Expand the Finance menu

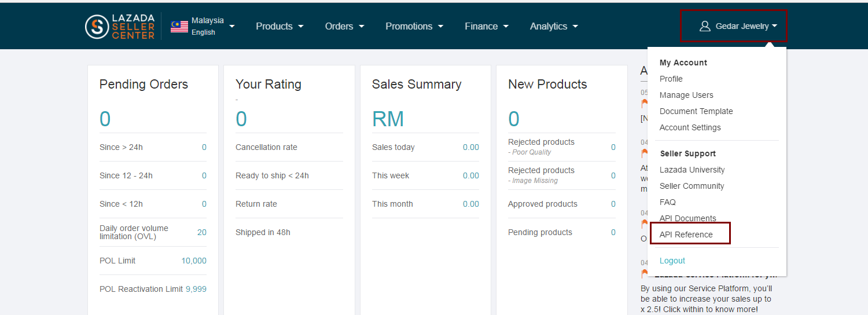click(x=487, y=26)
